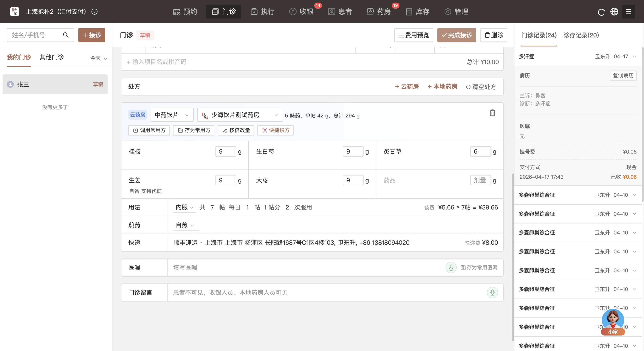Expand the 自煎 decoction dropdown
This screenshot has height=351, width=644.
[185, 225]
